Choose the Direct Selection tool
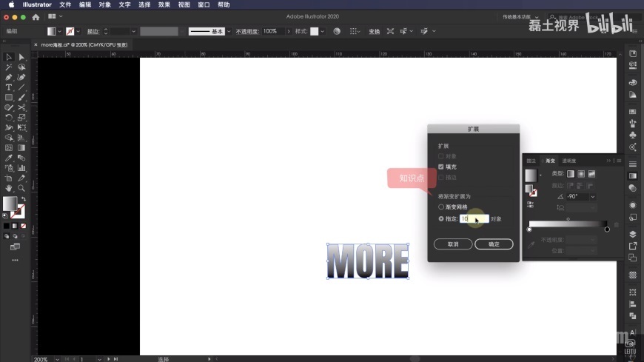Viewport: 644px width, 362px height. 21,57
